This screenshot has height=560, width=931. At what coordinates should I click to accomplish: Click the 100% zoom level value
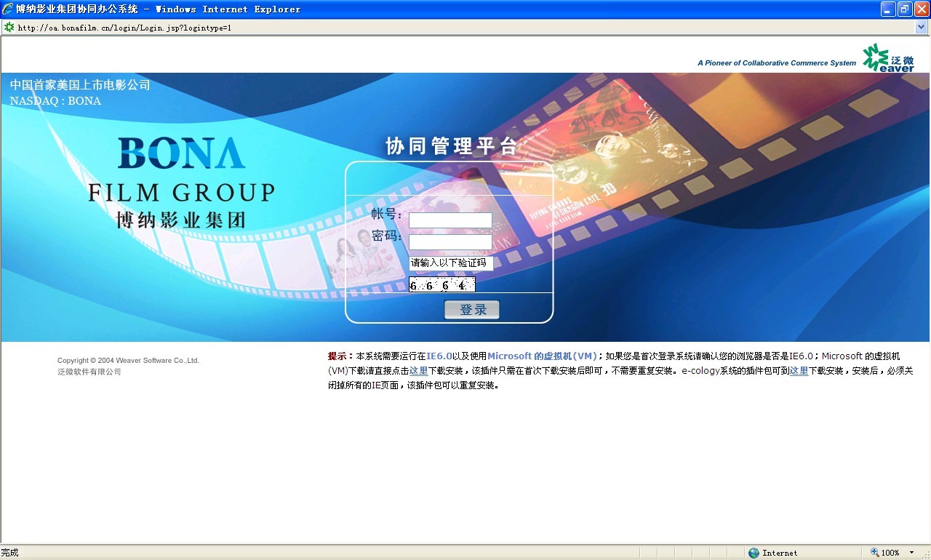point(891,553)
